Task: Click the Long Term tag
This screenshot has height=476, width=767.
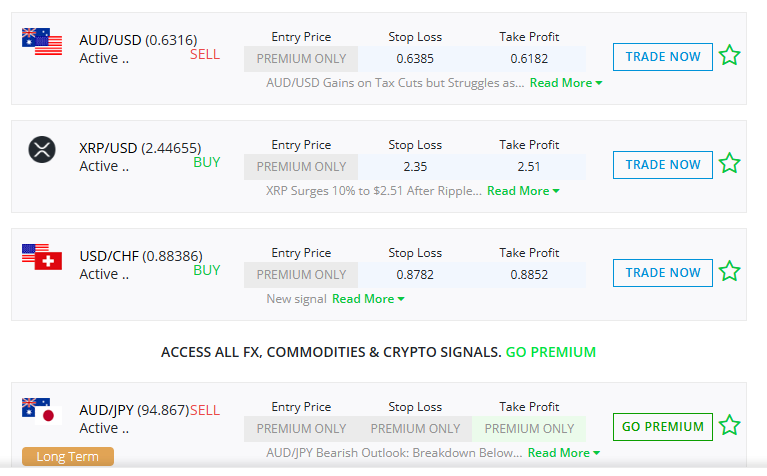Action: click(68, 457)
